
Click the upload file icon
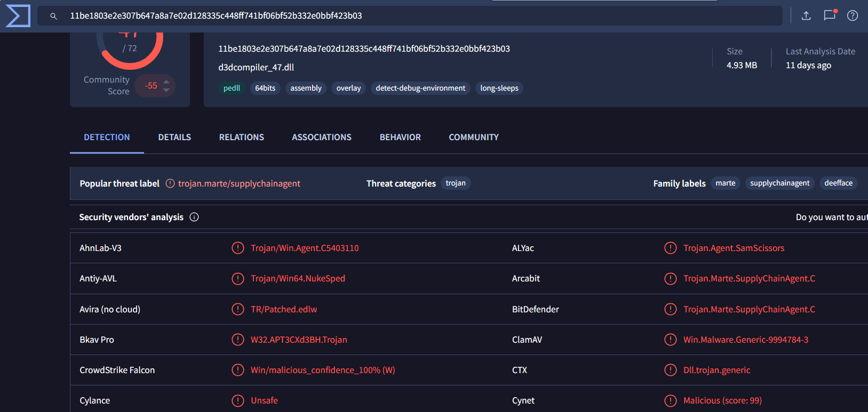coord(806,15)
